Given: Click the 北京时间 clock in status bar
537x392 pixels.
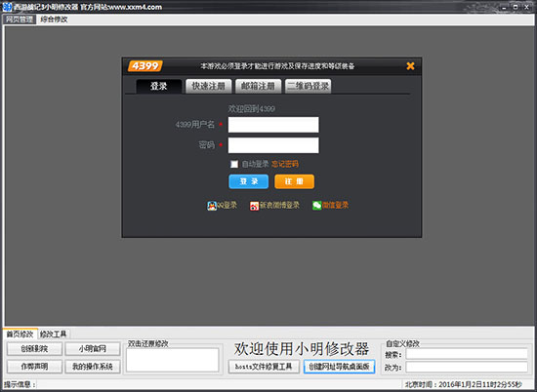Looking at the screenshot, I should 463,384.
